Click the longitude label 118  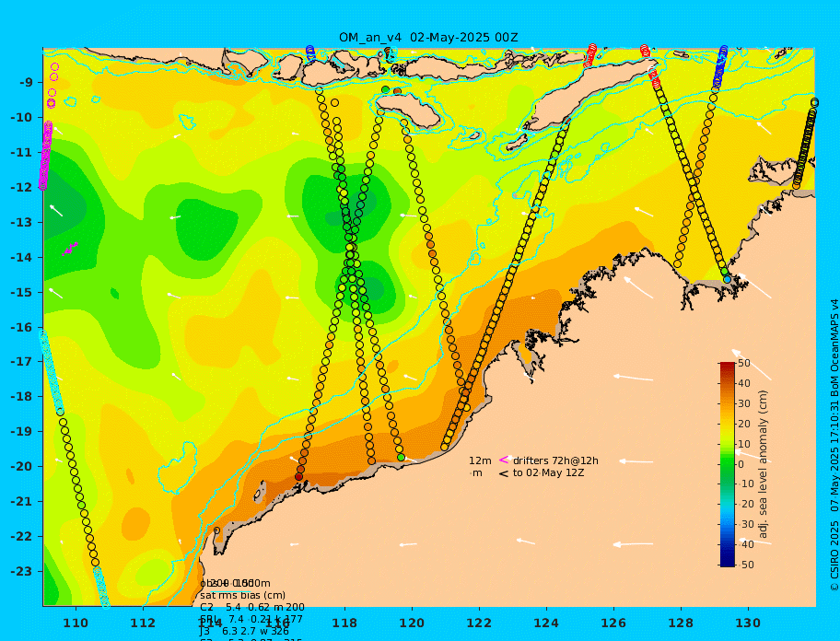[344, 623]
